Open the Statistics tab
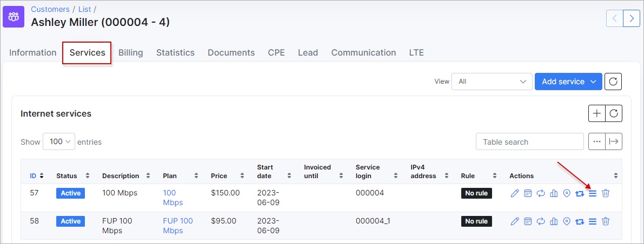Screen dimensions: 644x244 [175, 52]
